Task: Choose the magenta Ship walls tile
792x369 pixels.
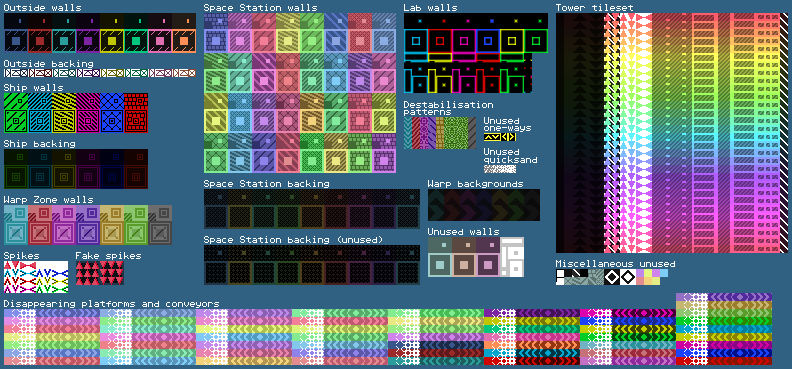Action: pos(88,113)
